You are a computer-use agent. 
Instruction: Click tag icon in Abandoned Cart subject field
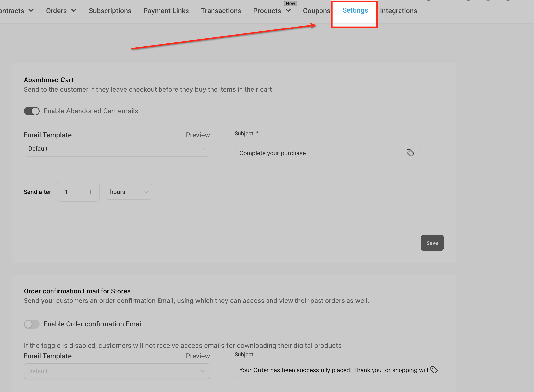click(x=410, y=153)
